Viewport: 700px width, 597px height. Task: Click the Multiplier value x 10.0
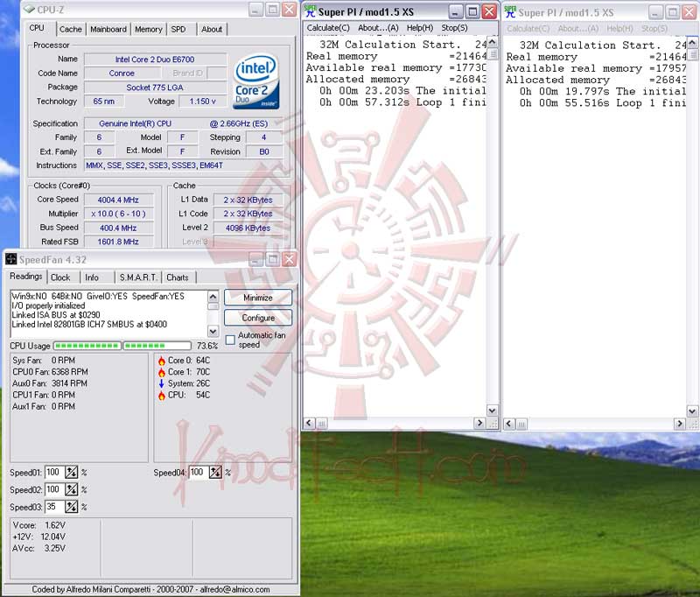[118, 214]
